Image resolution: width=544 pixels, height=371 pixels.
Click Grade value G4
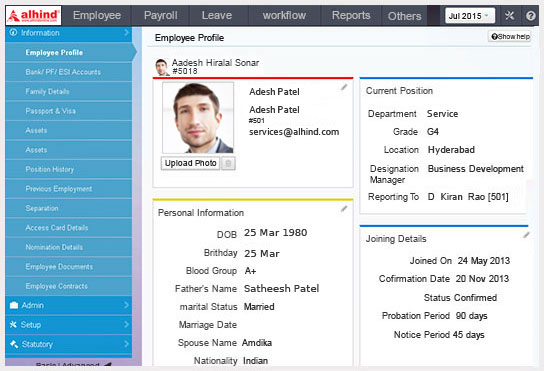tap(433, 132)
